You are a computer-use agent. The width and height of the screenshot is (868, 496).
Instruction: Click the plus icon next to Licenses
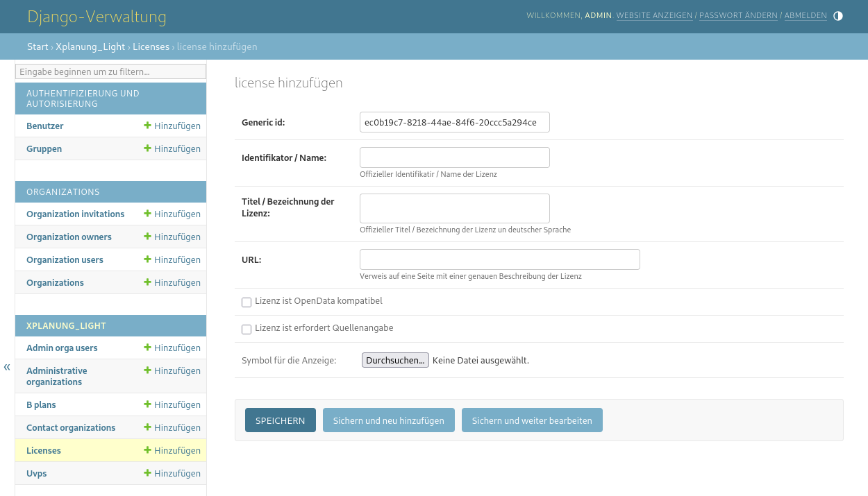147,450
